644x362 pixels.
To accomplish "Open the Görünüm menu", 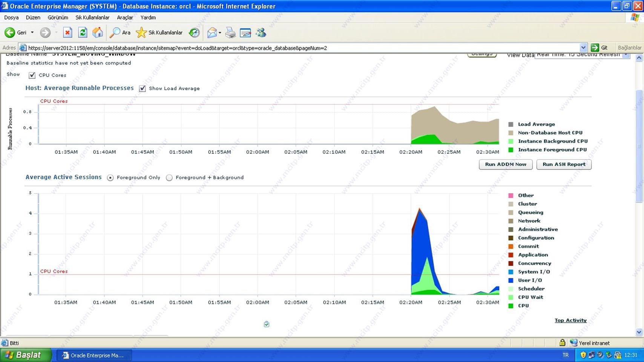I will (58, 17).
